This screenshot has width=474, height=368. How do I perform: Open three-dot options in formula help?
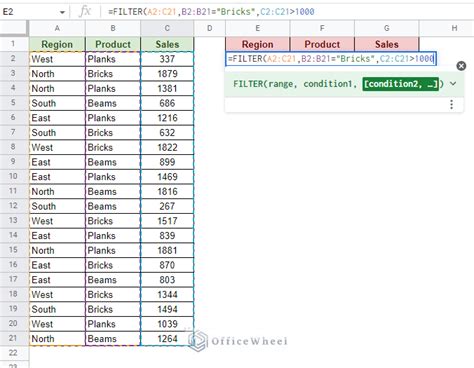(451, 105)
